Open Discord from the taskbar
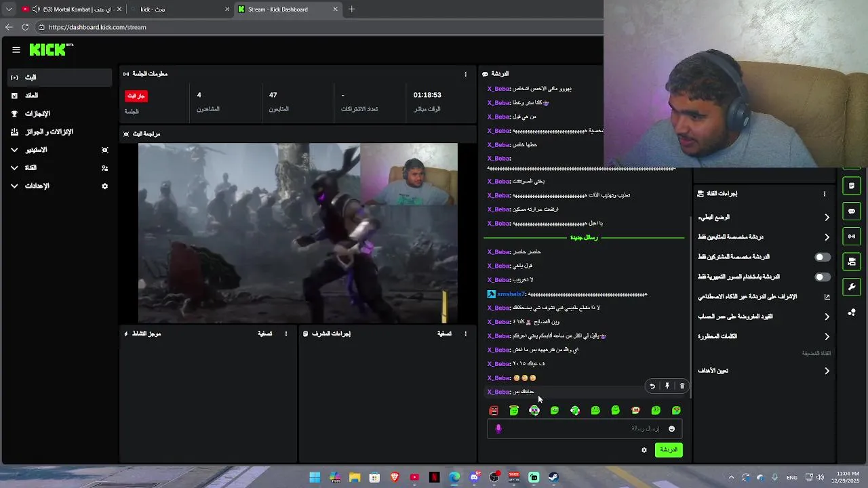 pos(474,477)
